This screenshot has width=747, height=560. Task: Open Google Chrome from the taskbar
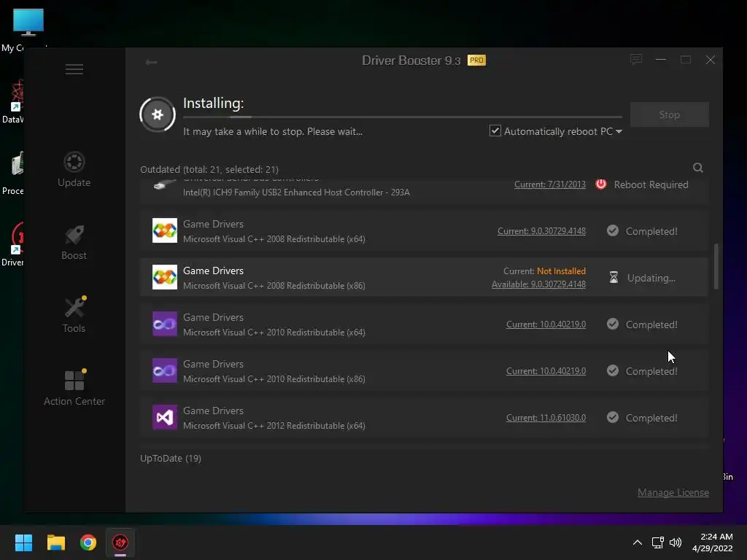[88, 542]
